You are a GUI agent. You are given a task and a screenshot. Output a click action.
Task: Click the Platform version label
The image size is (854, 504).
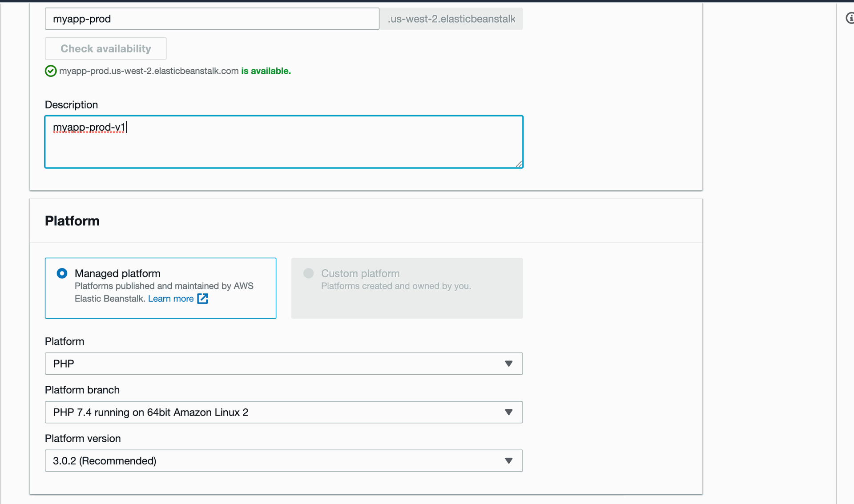coord(83,439)
